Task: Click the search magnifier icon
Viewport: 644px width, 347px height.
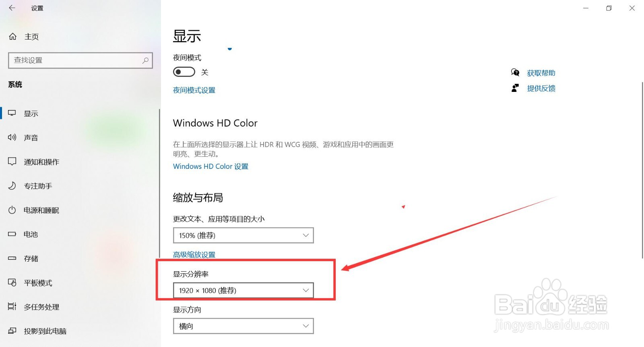Action: [x=145, y=60]
